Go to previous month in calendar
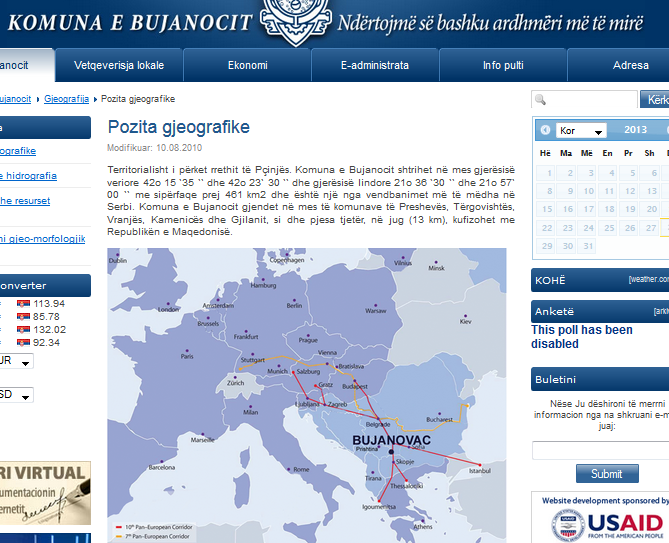This screenshot has width=669, height=543. click(x=545, y=130)
